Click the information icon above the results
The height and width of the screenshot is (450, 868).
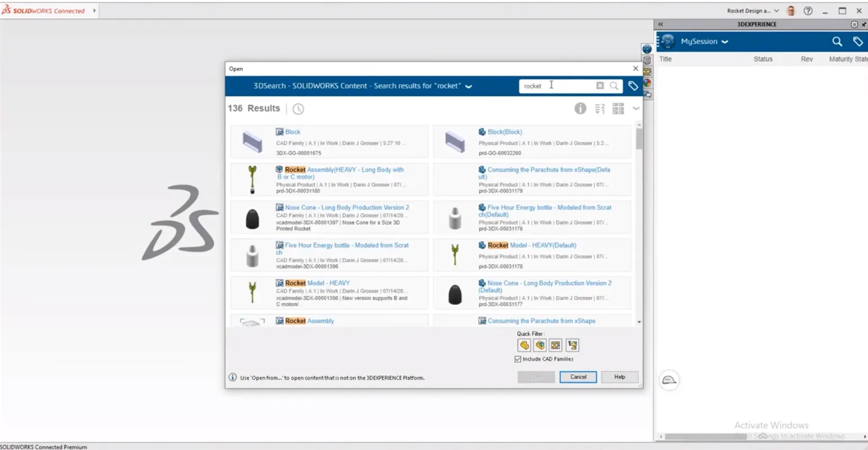point(580,109)
